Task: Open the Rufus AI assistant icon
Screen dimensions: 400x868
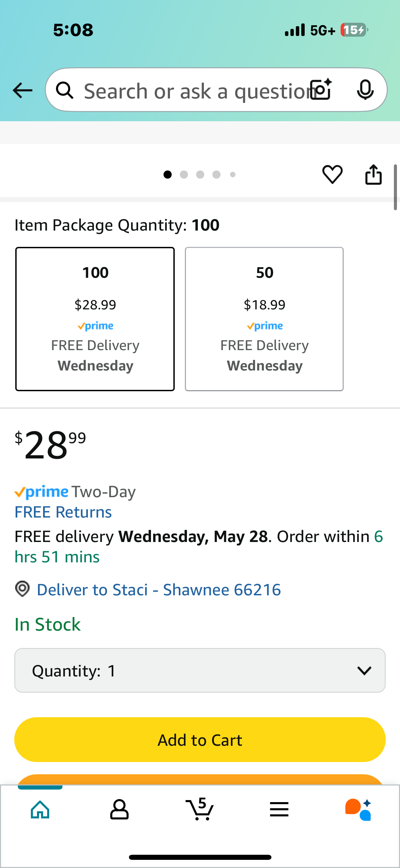Action: pos(358,809)
